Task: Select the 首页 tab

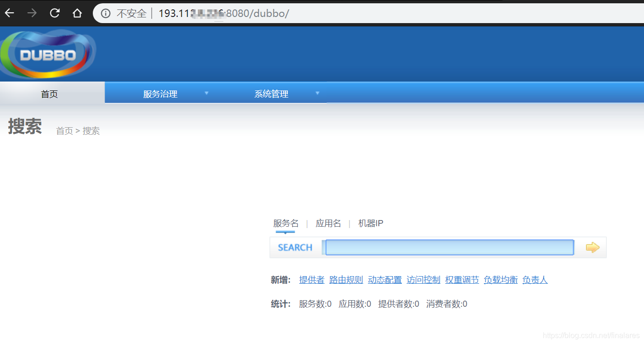Action: coord(49,94)
